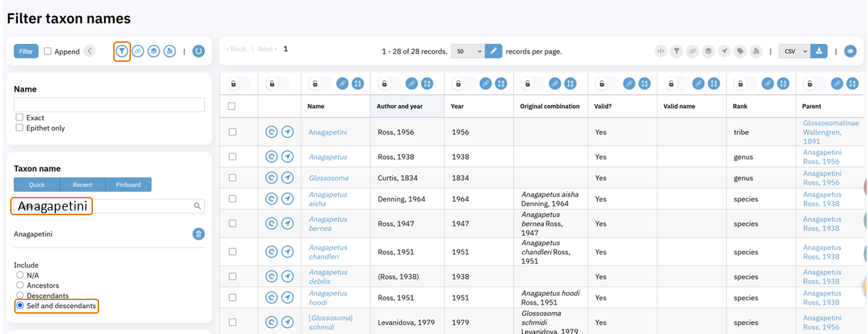Viewport: 868px width, 334px height.
Task: Open the records per page dropdown
Action: click(467, 51)
